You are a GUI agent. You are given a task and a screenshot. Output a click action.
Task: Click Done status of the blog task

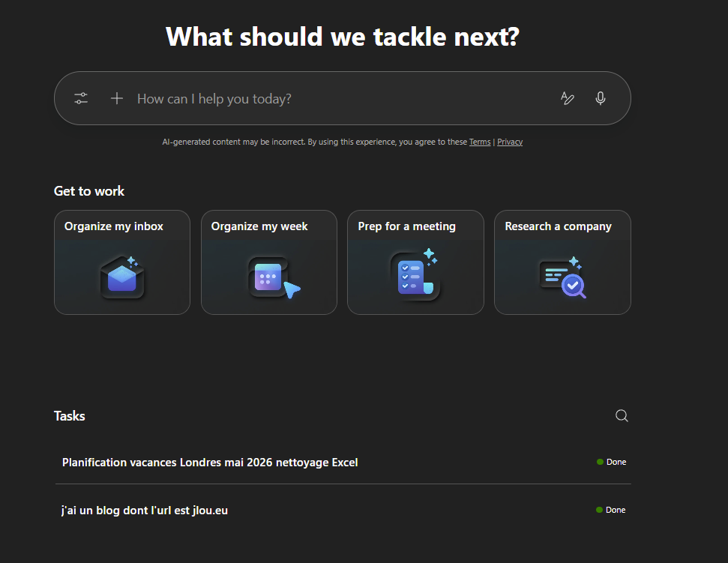[611, 510]
